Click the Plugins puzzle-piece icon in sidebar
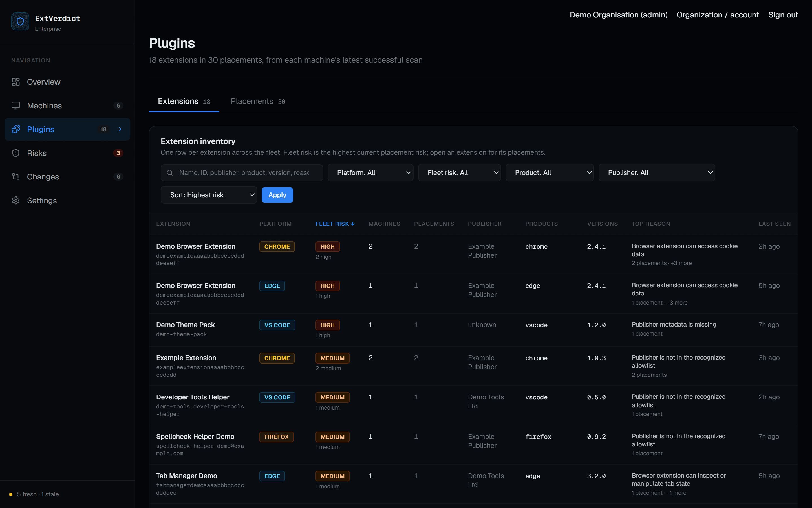812x508 pixels. pos(16,129)
